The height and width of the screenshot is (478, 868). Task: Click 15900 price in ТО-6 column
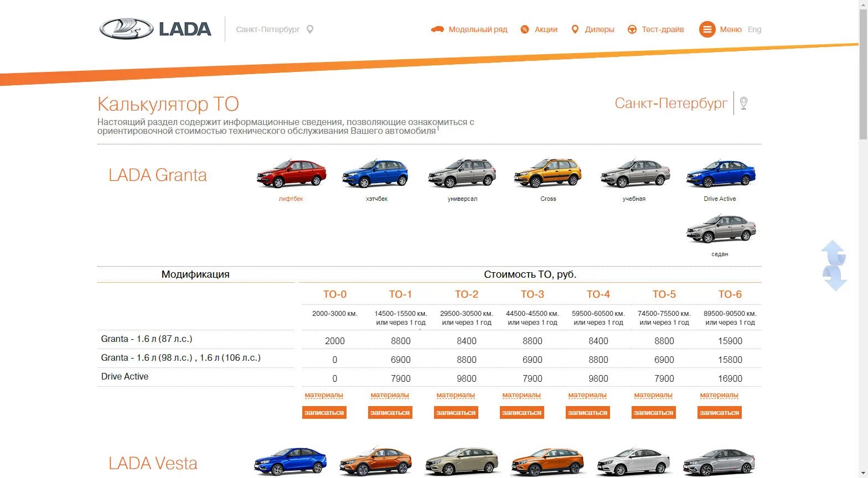tap(730, 341)
